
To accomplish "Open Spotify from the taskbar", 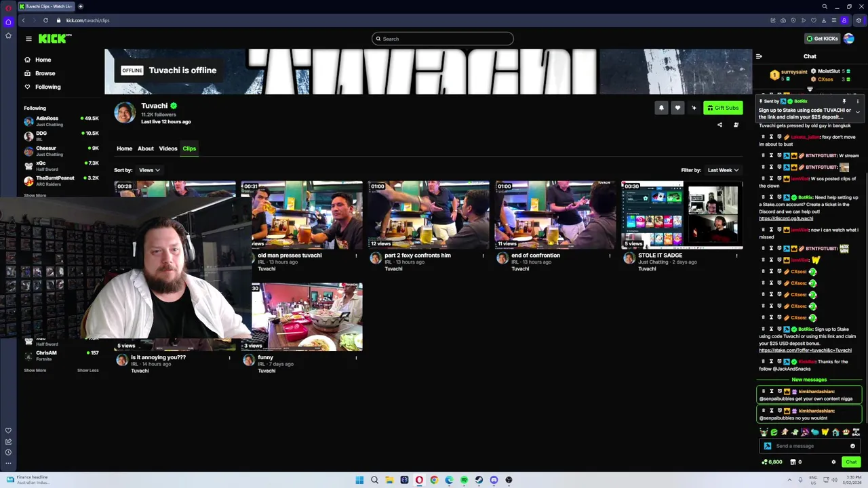I will tap(464, 480).
